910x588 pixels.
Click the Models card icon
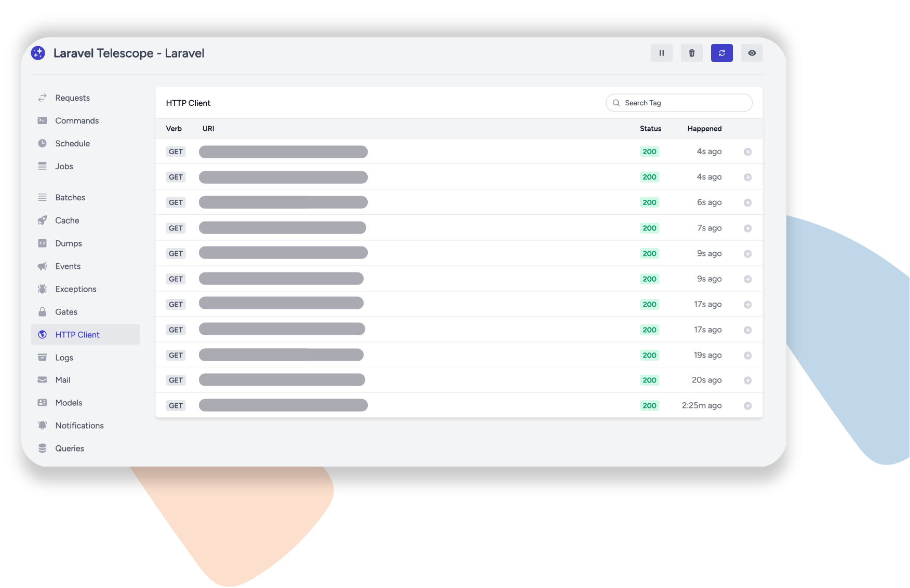pos(43,402)
